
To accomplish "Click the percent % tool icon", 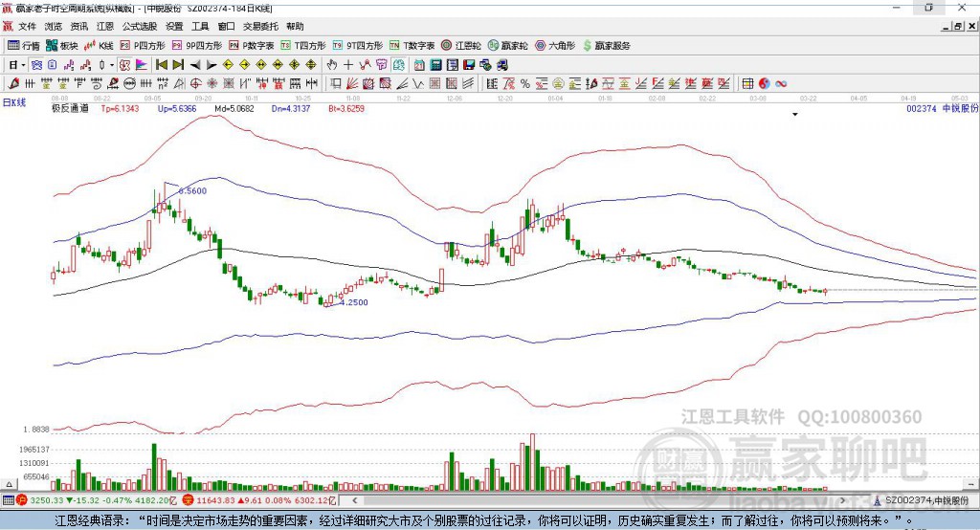I will [x=525, y=83].
